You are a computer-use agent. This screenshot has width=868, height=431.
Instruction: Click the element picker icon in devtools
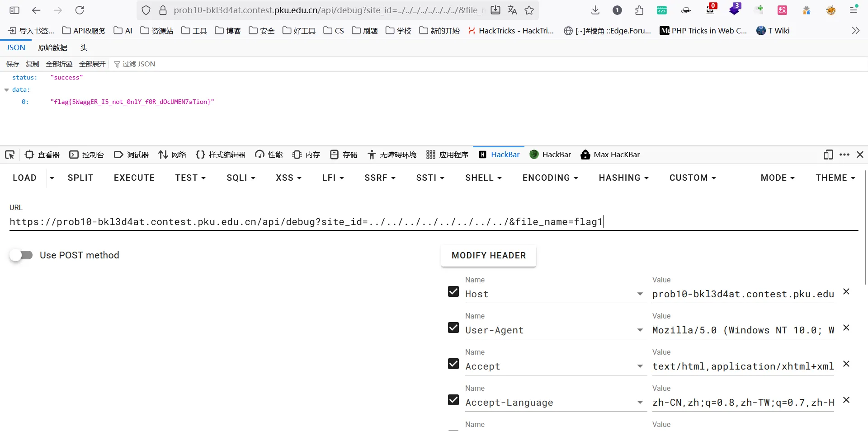tap(10, 155)
